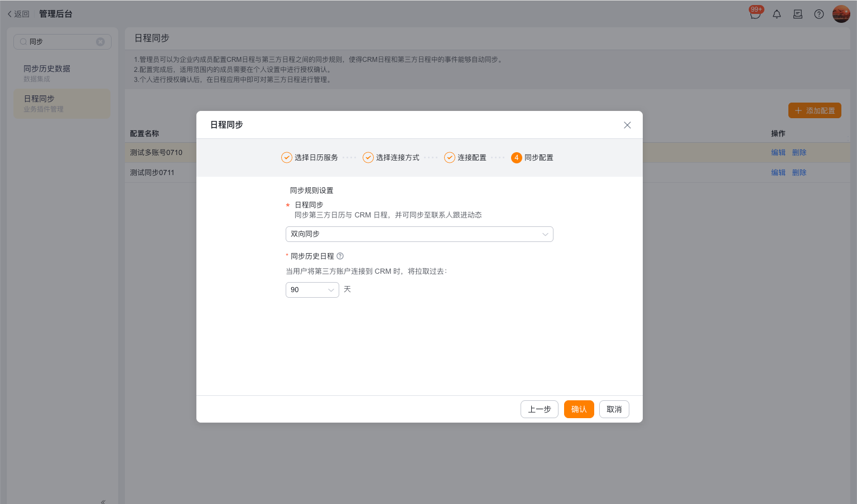Delete the 测试同步0711 config
The image size is (857, 504).
click(800, 173)
